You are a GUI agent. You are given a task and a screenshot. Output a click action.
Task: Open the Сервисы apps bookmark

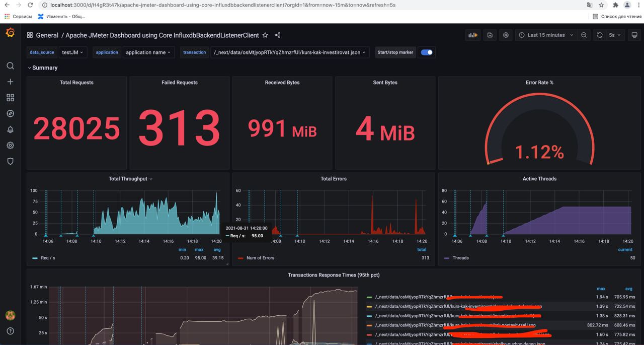[x=18, y=17]
